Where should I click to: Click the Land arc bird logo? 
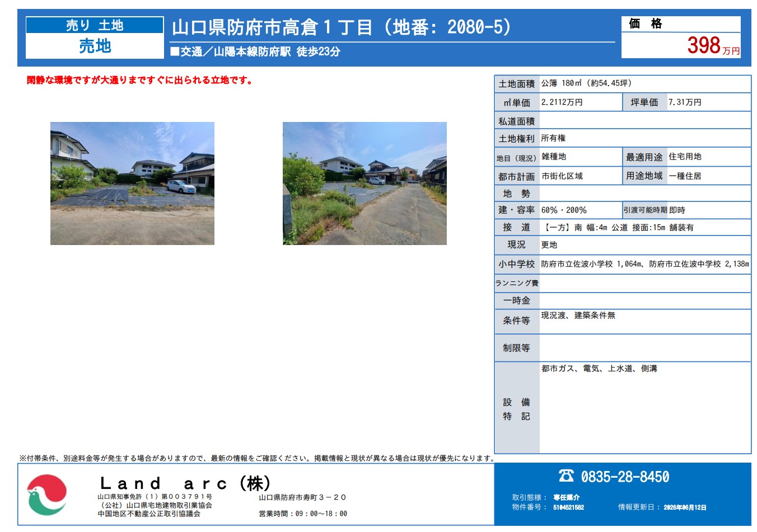coord(47,495)
